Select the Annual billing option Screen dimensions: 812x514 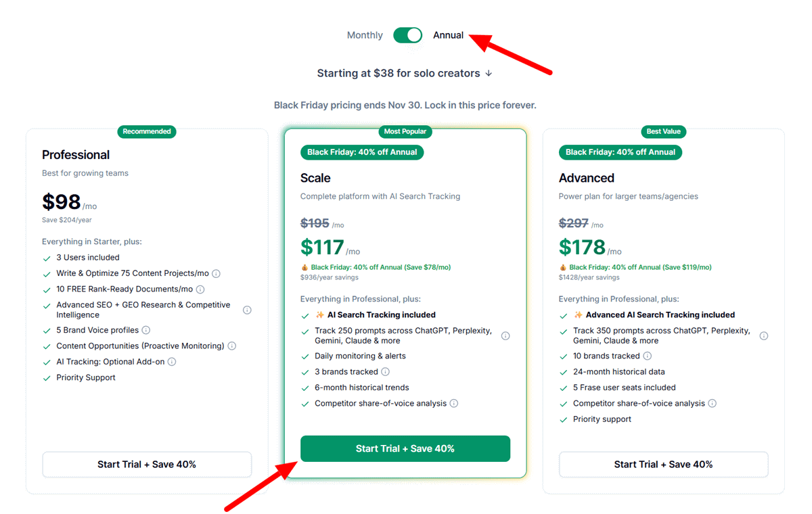tap(448, 35)
